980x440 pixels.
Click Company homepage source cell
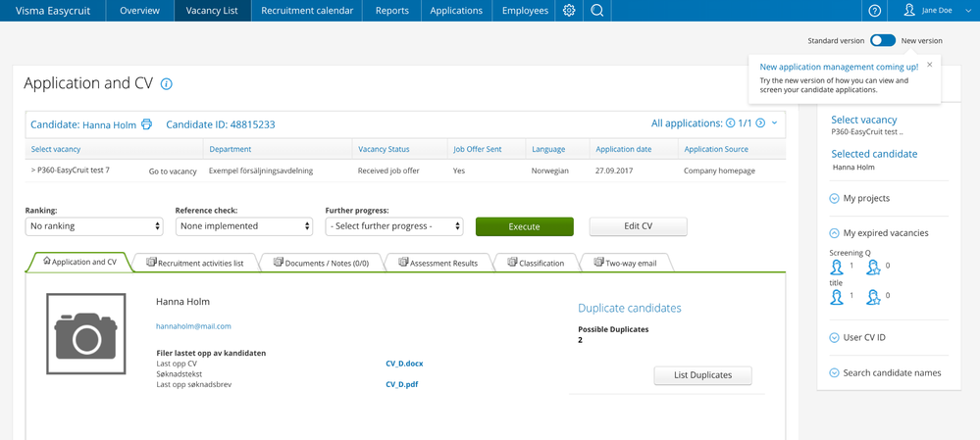click(719, 171)
